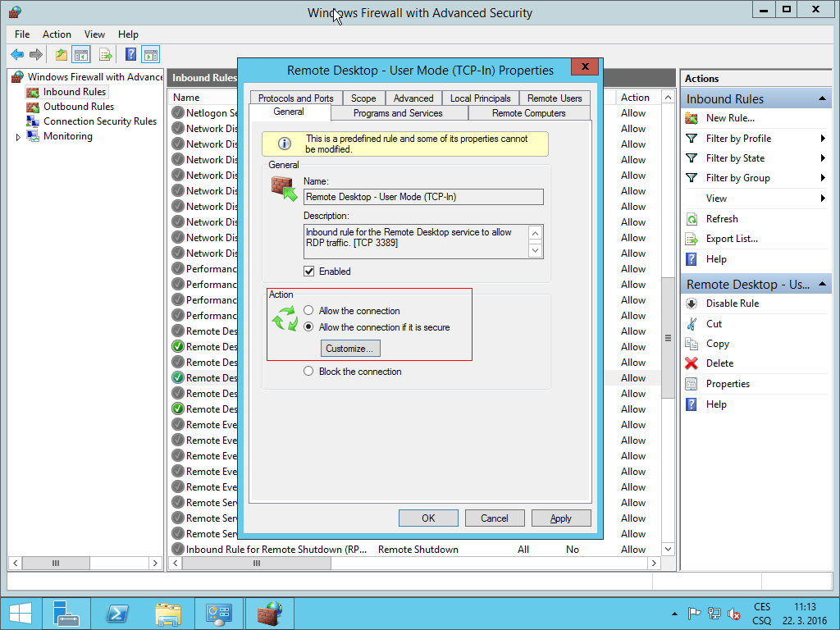Switch to Remote Computers tab
The width and height of the screenshot is (840, 630).
529,113
